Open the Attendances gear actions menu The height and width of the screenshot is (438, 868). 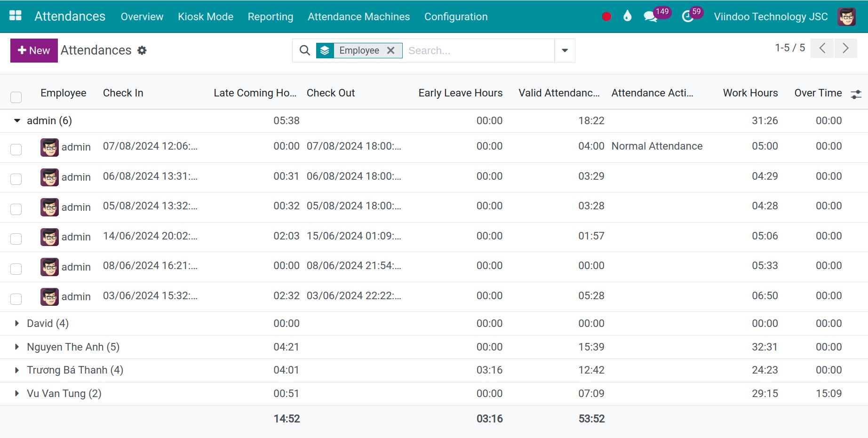click(142, 50)
